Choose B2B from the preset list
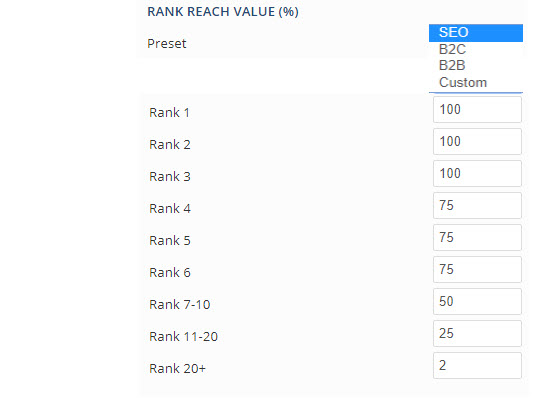 pyautogui.click(x=476, y=66)
